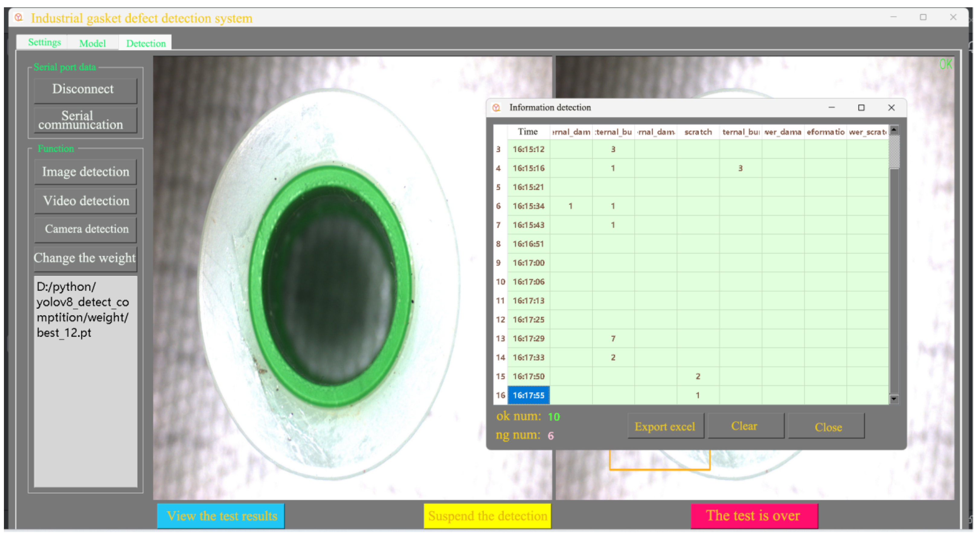Start Video detection
The image size is (980, 538).
click(x=85, y=201)
